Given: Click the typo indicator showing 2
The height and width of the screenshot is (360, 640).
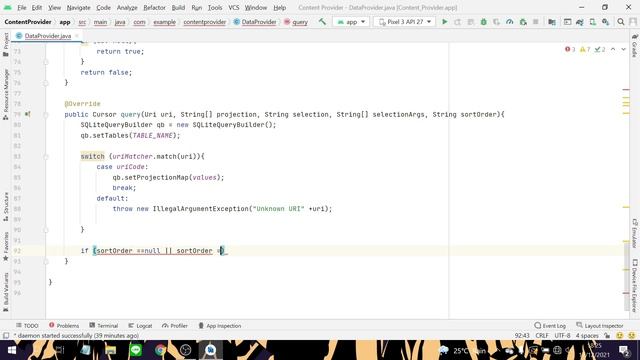Looking at the screenshot, I should (600, 49).
